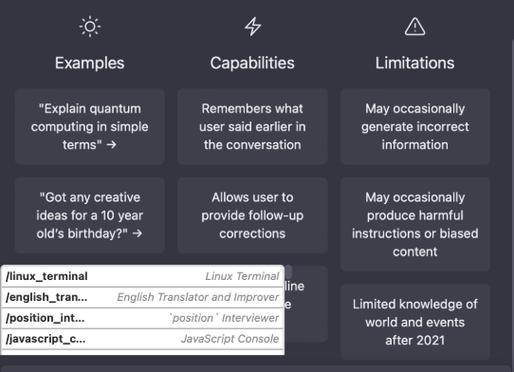Click the Limitations column heading
Viewport: 514px width, 372px height.
pos(415,63)
